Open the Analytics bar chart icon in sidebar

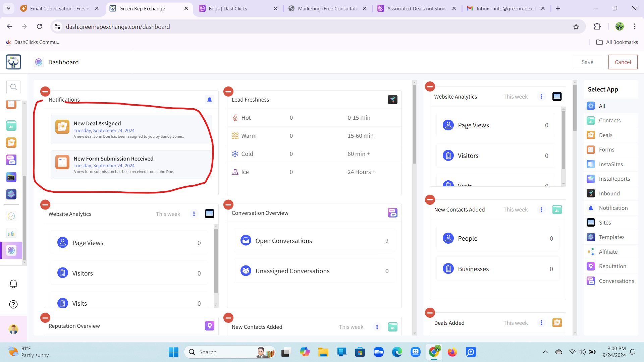coord(11,233)
